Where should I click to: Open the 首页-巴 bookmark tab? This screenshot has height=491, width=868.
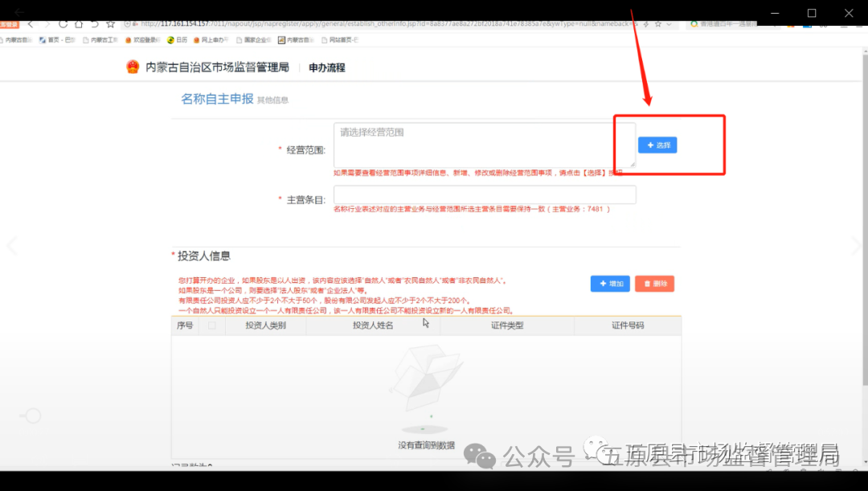click(x=52, y=39)
